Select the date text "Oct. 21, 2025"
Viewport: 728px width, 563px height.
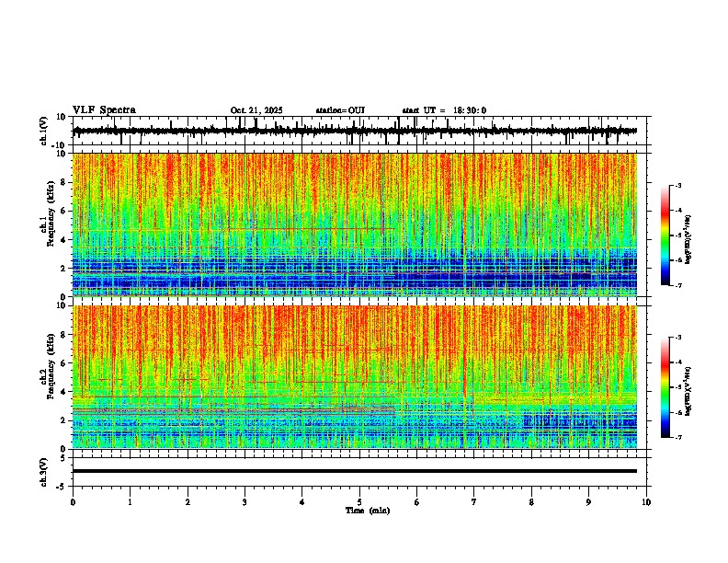pos(256,110)
